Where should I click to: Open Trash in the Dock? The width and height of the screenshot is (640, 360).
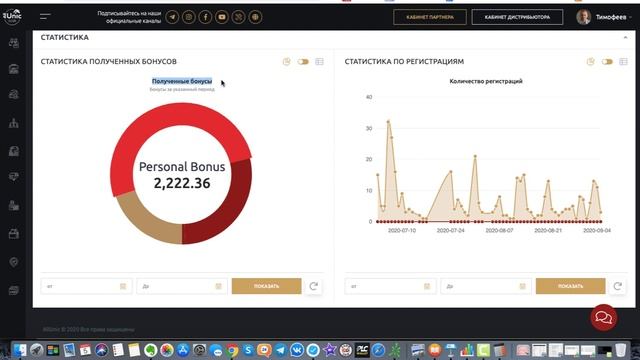coord(620,350)
